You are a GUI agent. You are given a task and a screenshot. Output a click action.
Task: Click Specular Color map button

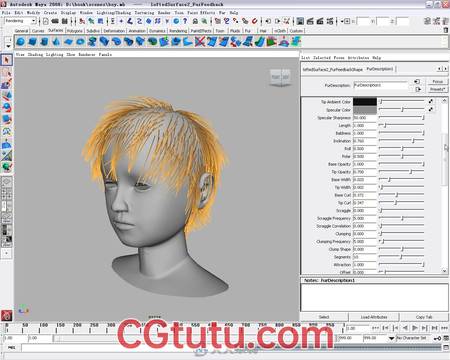[x=431, y=109]
